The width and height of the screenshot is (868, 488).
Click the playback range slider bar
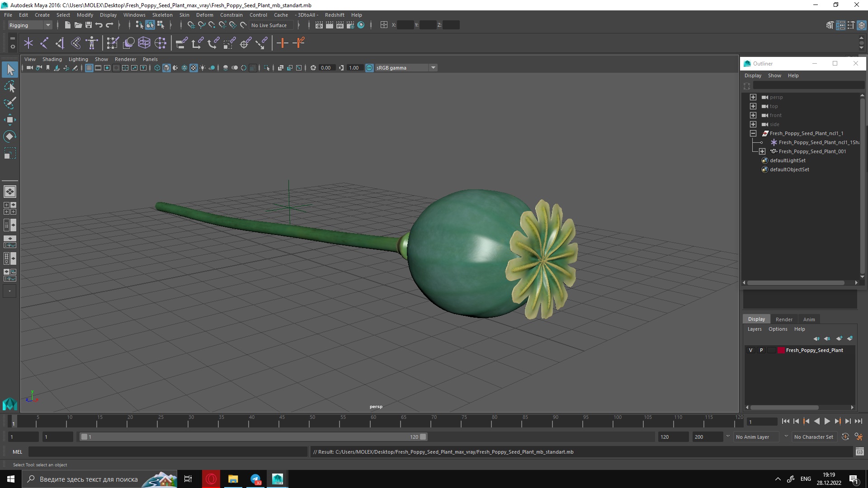253,437
